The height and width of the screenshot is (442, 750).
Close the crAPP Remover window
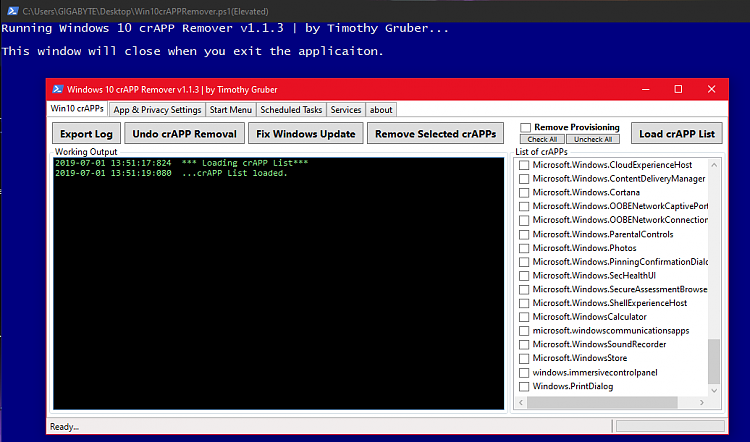click(x=711, y=89)
